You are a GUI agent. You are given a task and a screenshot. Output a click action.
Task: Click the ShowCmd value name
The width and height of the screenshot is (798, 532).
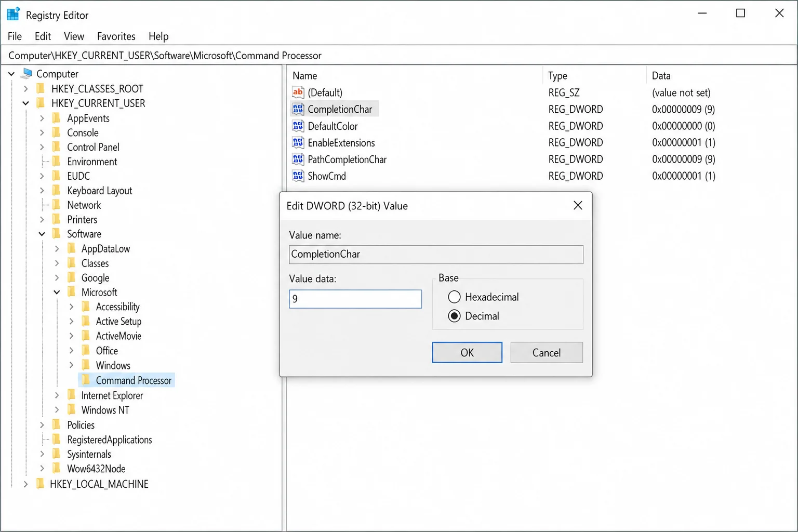tap(326, 176)
